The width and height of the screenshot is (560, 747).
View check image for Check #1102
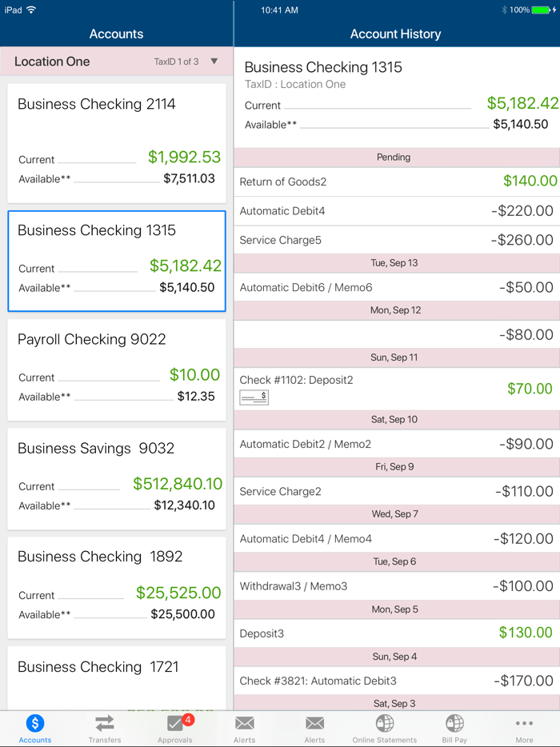(x=254, y=397)
